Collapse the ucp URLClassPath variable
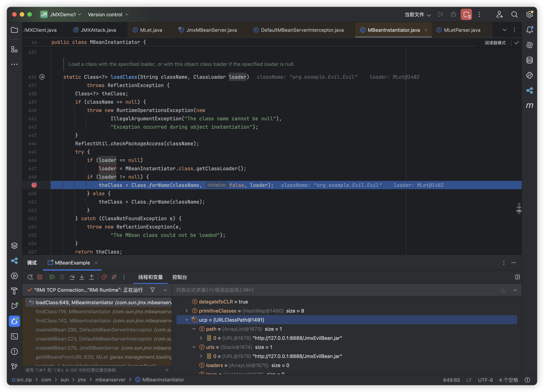544x392 pixels. [x=187, y=320]
